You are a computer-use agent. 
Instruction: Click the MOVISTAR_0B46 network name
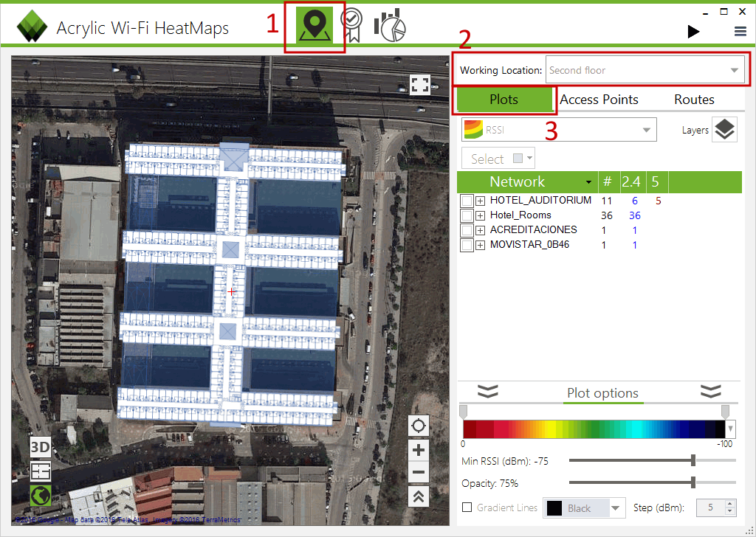[x=529, y=245]
